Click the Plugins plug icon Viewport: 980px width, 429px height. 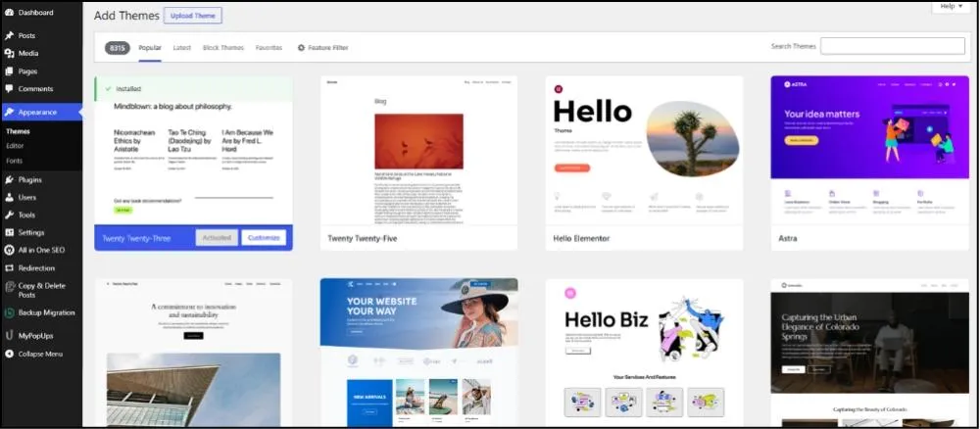point(10,180)
